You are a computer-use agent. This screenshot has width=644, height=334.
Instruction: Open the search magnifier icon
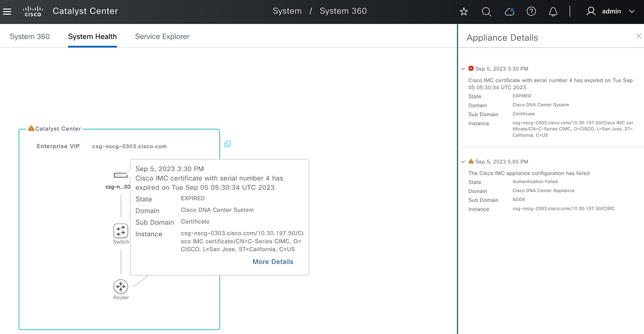pos(486,12)
